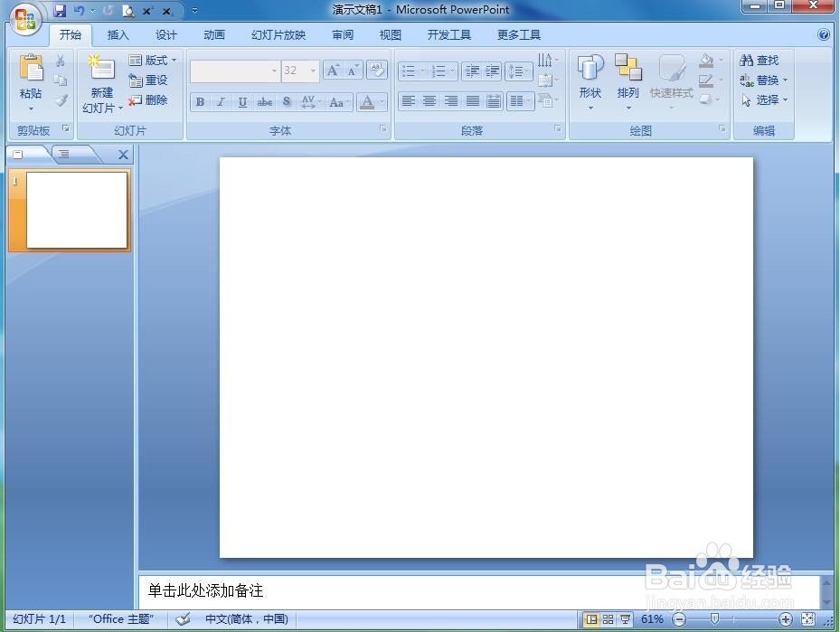
Task: Open line spacing dropdown
Action: point(518,71)
